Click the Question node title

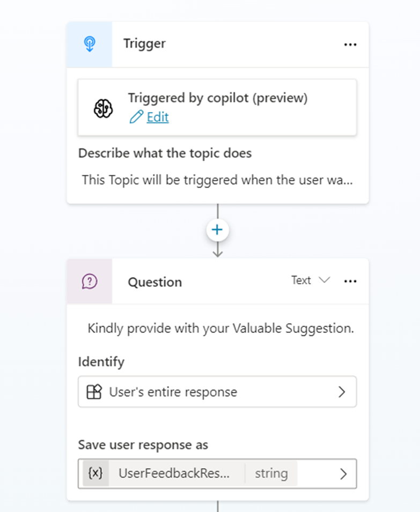[x=154, y=282]
